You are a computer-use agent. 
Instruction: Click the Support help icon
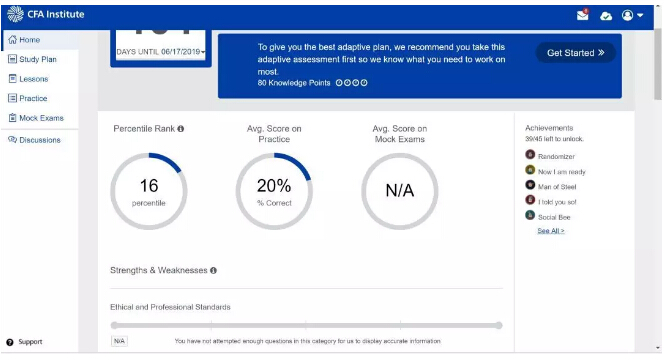coord(10,342)
